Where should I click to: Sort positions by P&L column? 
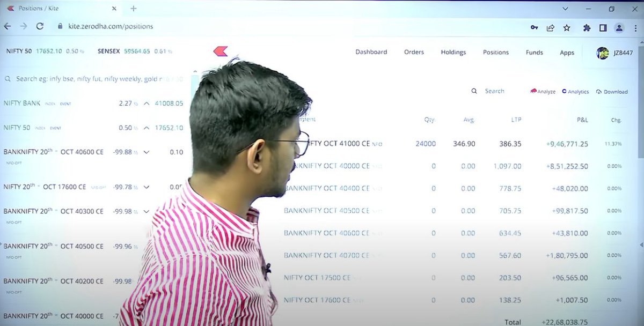pyautogui.click(x=582, y=120)
